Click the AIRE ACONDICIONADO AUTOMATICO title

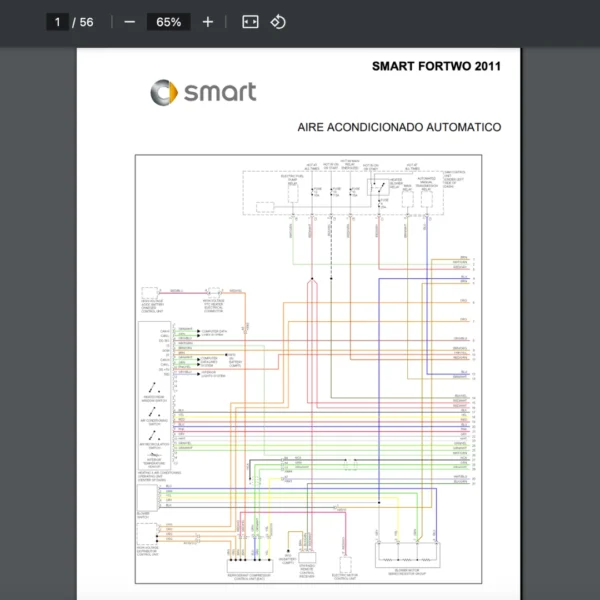(x=399, y=127)
